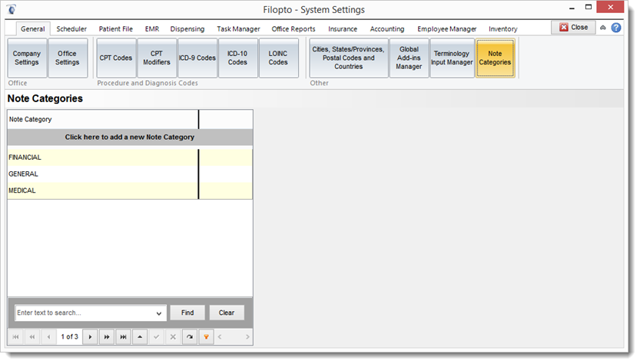Switch to the Insurance tab
The image size is (640, 364).
tap(343, 29)
